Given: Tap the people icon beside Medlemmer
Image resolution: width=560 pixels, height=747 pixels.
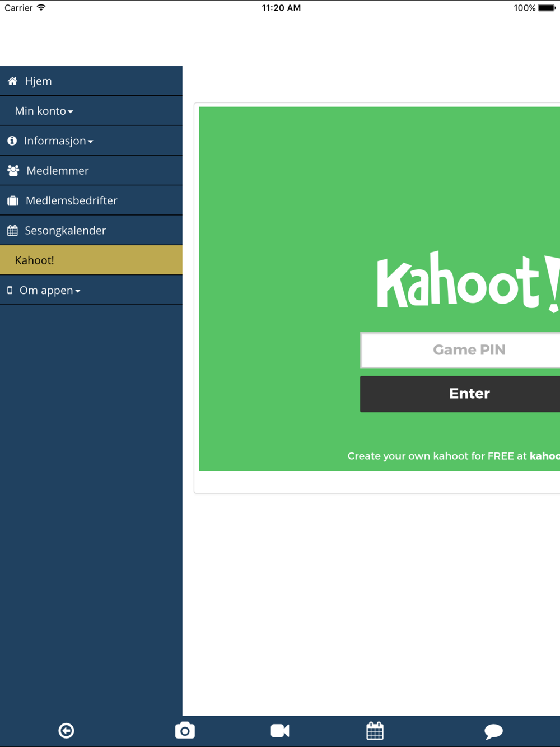Looking at the screenshot, I should (x=13, y=171).
